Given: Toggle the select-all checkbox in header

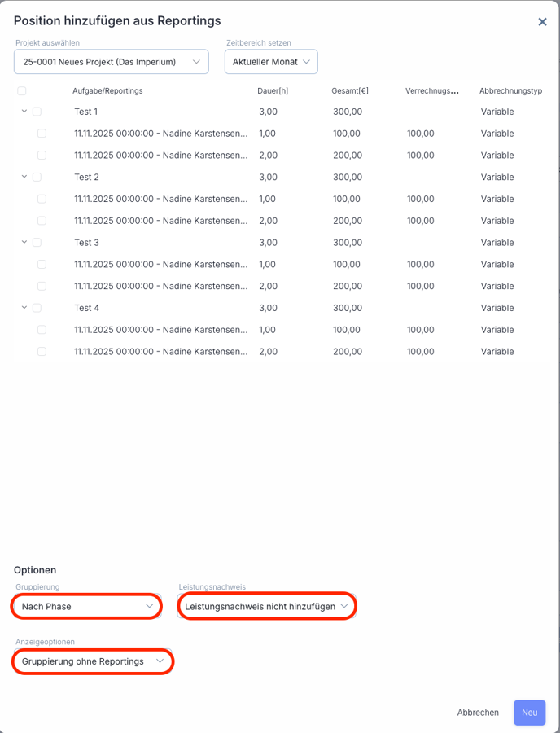Looking at the screenshot, I should click(x=22, y=91).
